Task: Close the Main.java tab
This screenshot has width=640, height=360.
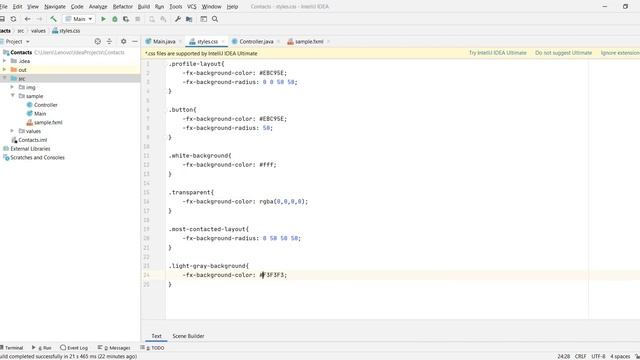Action: 180,42
